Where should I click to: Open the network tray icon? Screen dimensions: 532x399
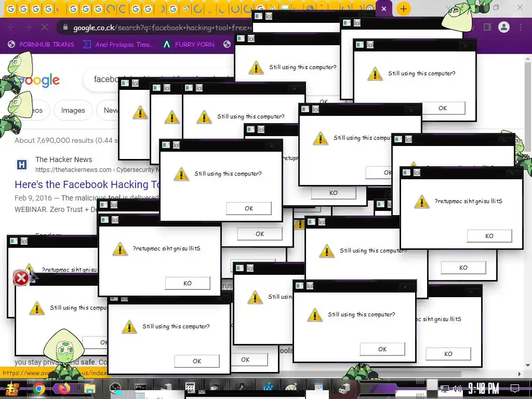tap(444, 389)
